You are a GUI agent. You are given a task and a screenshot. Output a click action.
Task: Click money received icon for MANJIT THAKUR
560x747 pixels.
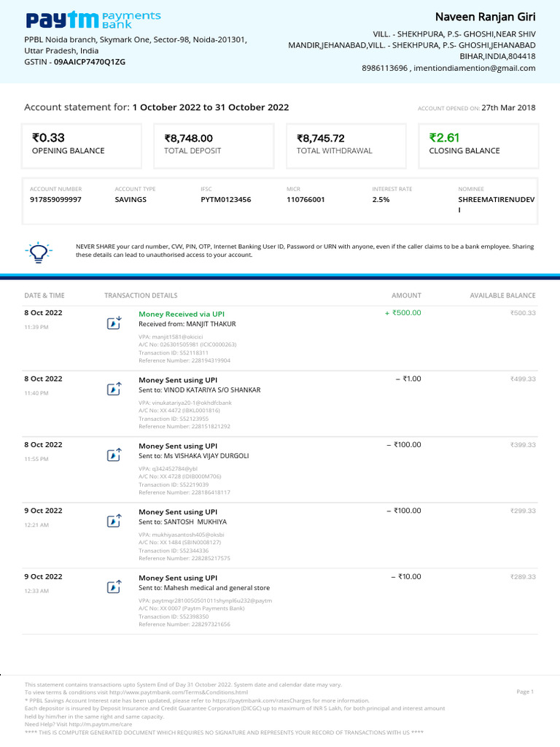pyautogui.click(x=114, y=323)
